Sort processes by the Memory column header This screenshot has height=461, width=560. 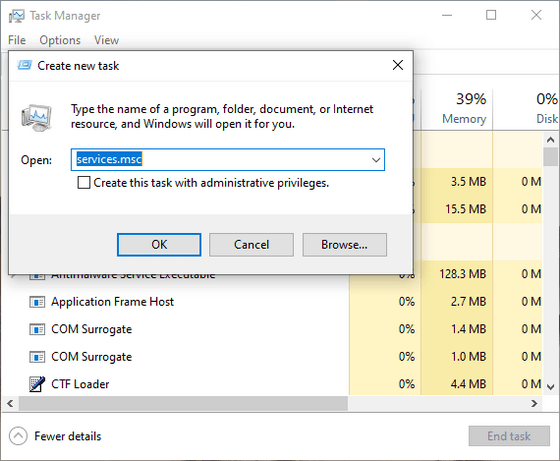pyautogui.click(x=458, y=109)
